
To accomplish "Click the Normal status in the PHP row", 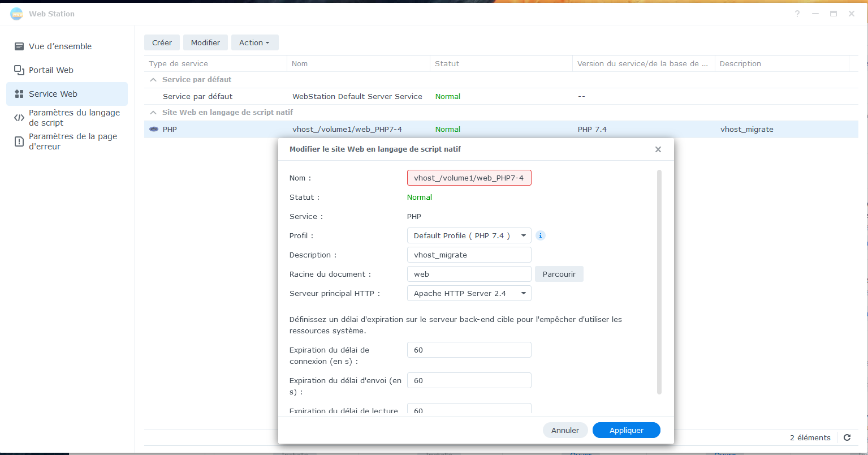I will 448,129.
